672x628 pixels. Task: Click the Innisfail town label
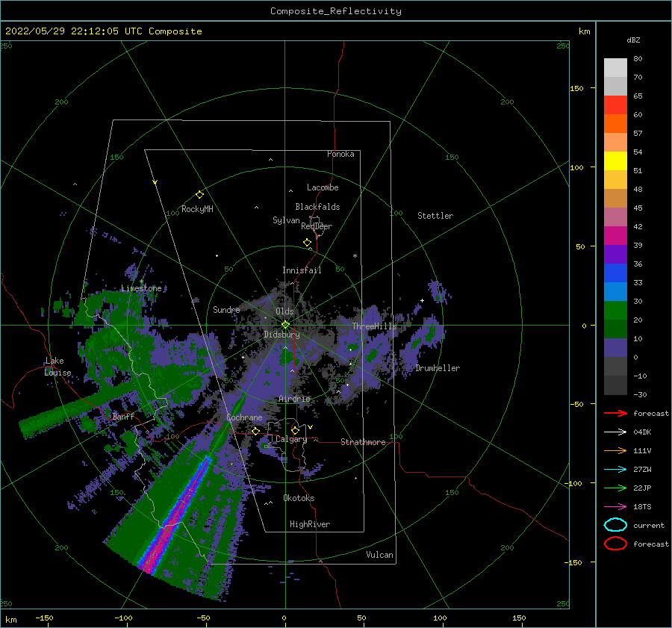point(302,270)
